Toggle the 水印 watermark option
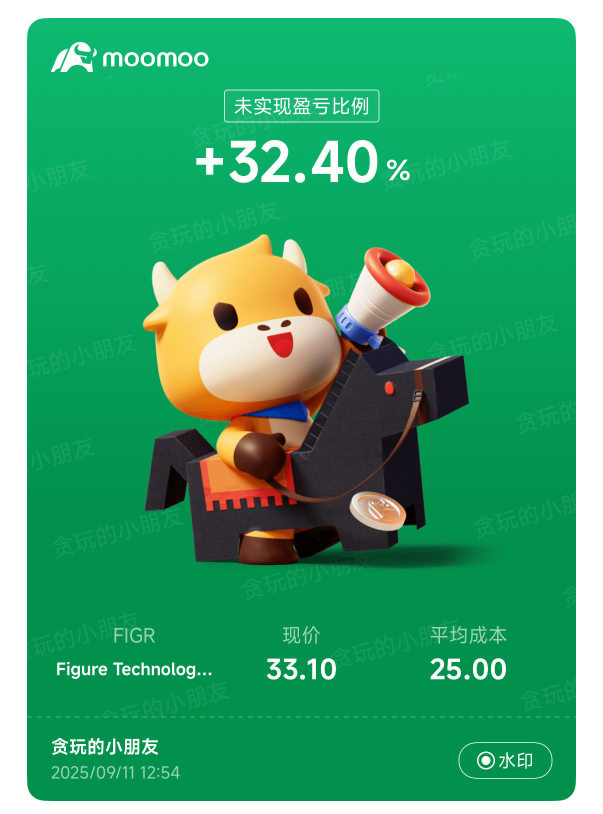603x814 pixels. tap(505, 761)
